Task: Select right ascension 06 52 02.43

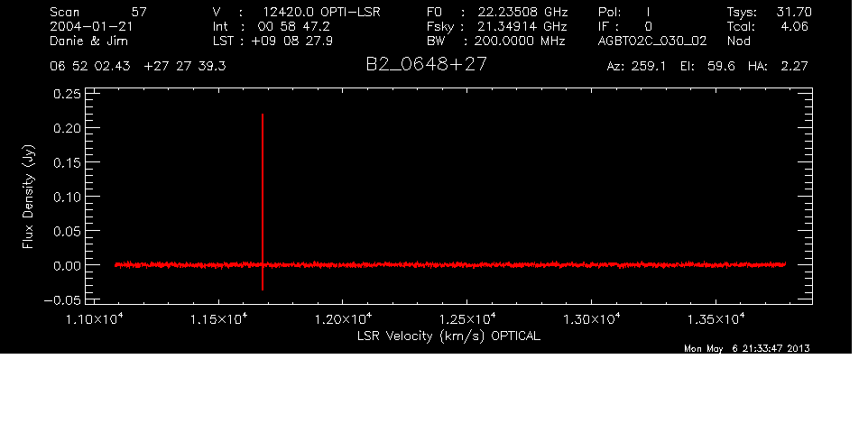Action: (x=90, y=67)
